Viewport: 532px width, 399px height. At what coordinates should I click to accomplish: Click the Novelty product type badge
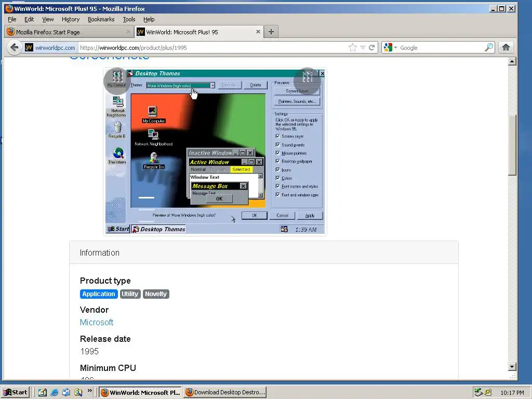click(156, 294)
